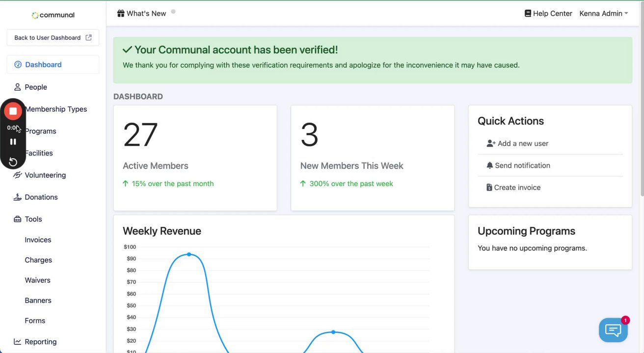This screenshot has width=644, height=353.
Task: Click Create invoice quick action
Action: click(x=517, y=188)
